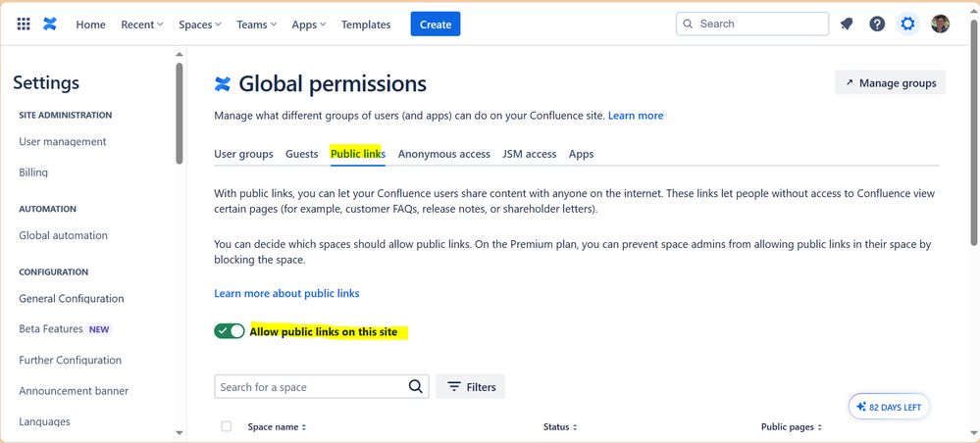Open Further Configuration in the sidebar
The image size is (980, 443).
tap(70, 360)
